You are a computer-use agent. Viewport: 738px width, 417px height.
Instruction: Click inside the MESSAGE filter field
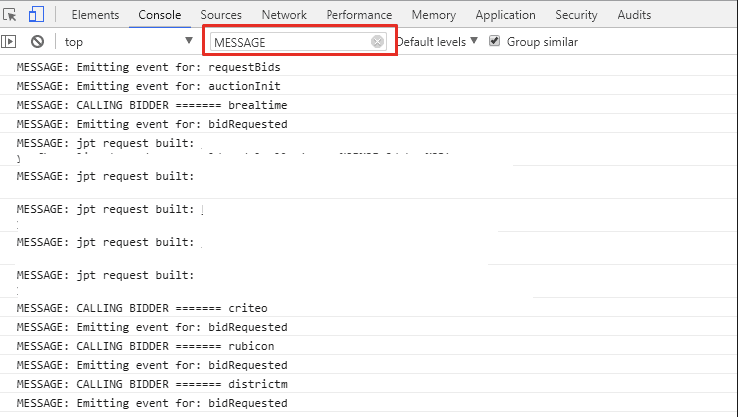[290, 42]
